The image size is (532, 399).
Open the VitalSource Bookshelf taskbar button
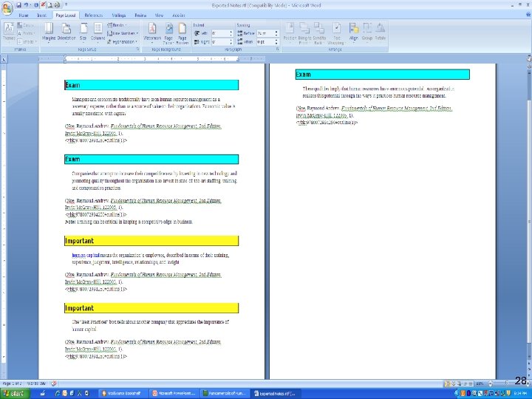(x=123, y=394)
